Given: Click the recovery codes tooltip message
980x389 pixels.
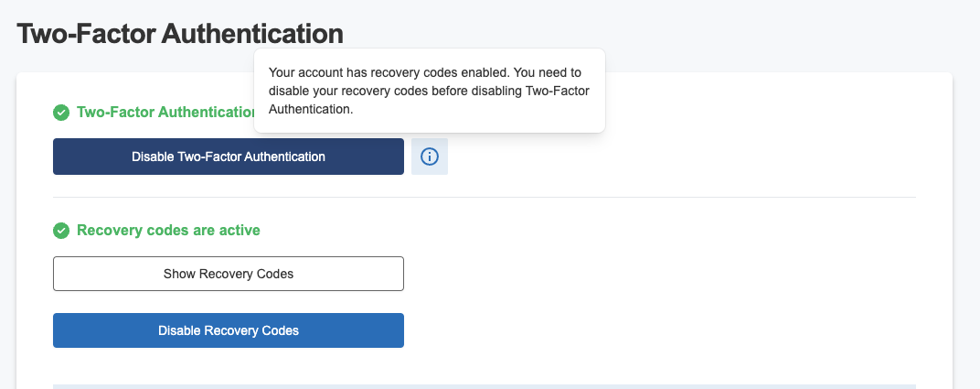Looking at the screenshot, I should [430, 91].
